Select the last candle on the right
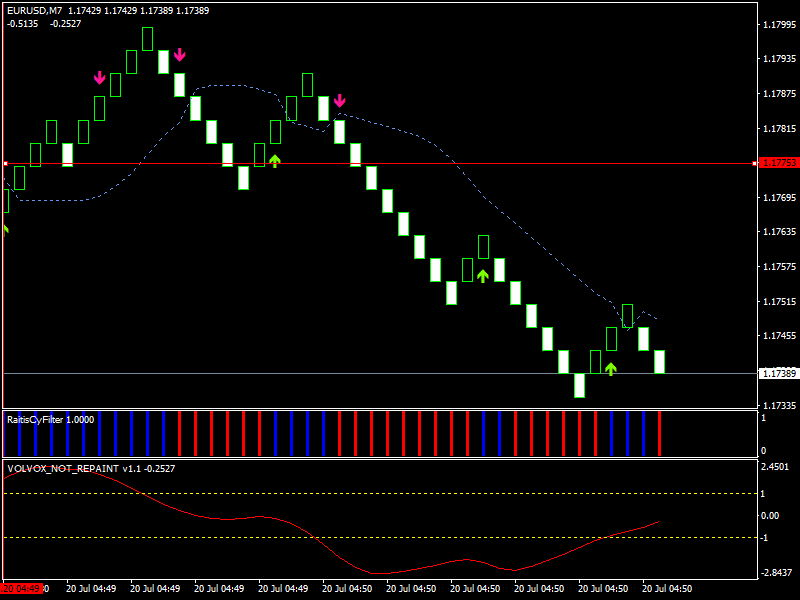 (659, 361)
